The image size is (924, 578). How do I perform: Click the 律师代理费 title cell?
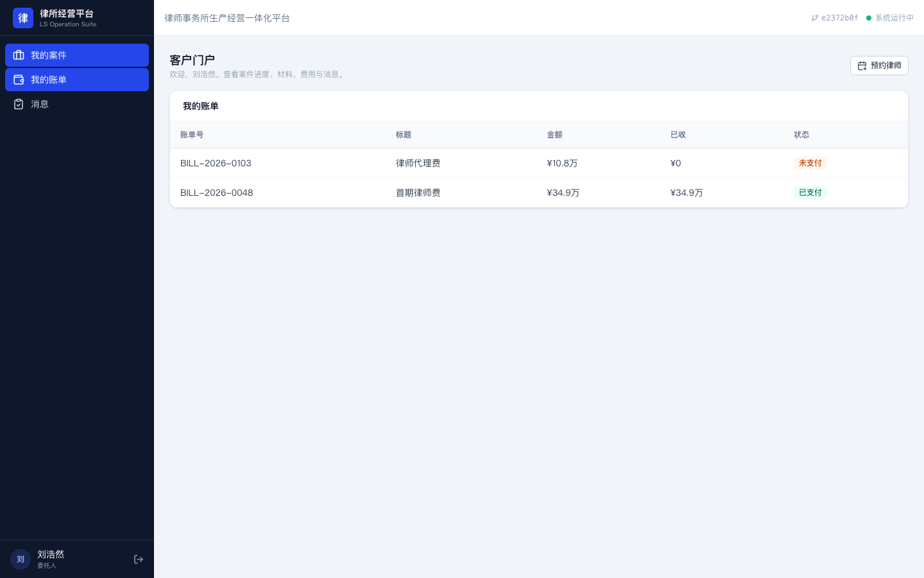coord(418,163)
